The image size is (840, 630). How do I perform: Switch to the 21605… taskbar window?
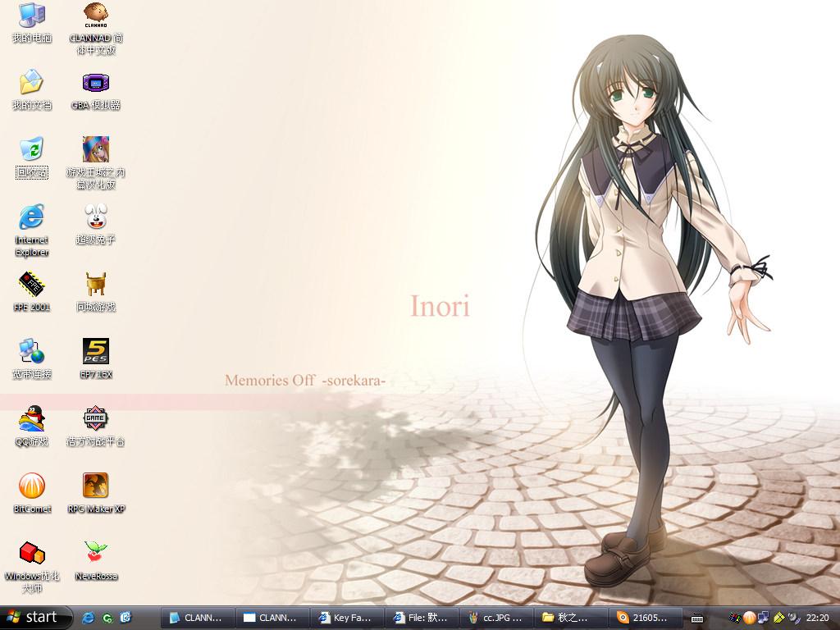pos(646,619)
